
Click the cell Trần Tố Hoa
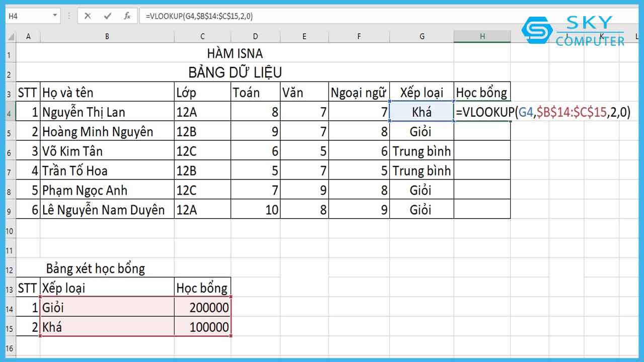(x=107, y=170)
